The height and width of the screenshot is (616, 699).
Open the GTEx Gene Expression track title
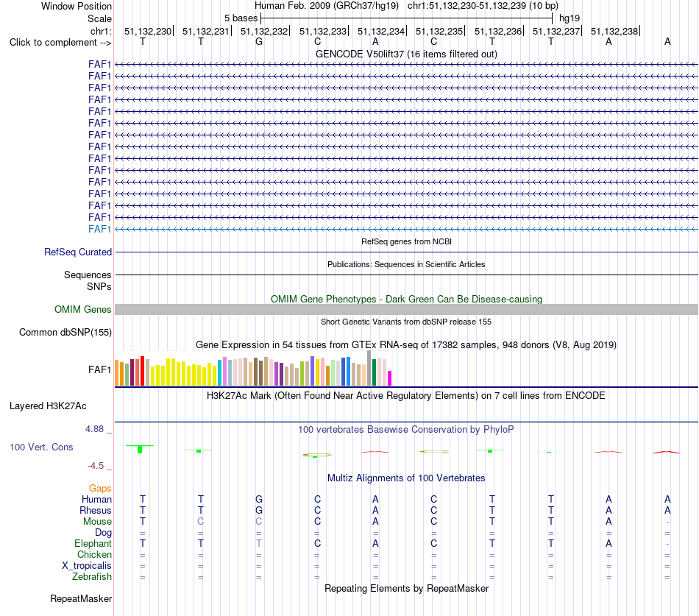(406, 345)
